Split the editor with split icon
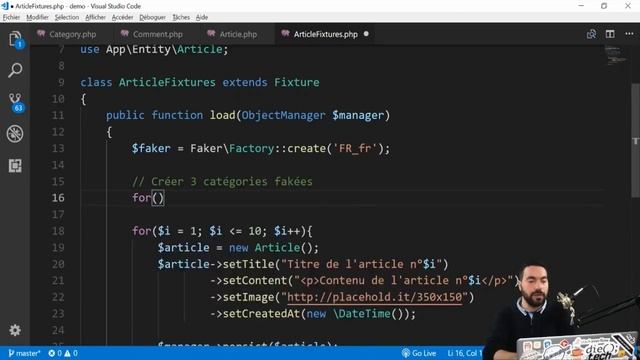This screenshot has width=640, height=360. (610, 34)
